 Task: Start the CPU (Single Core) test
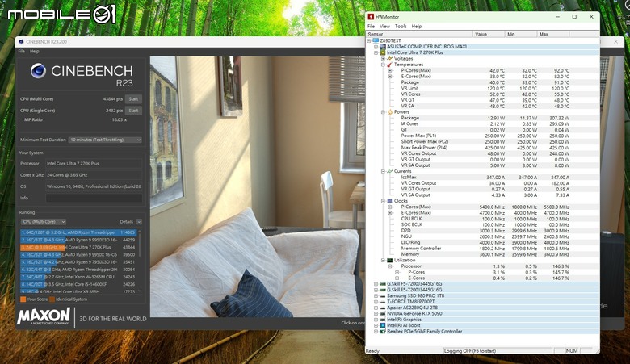coord(133,111)
